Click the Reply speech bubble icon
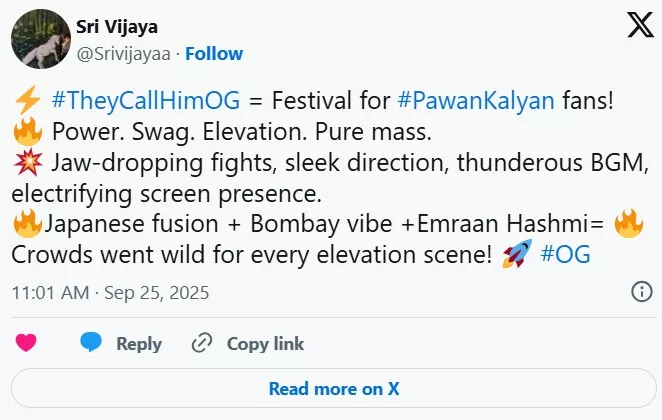 (92, 343)
